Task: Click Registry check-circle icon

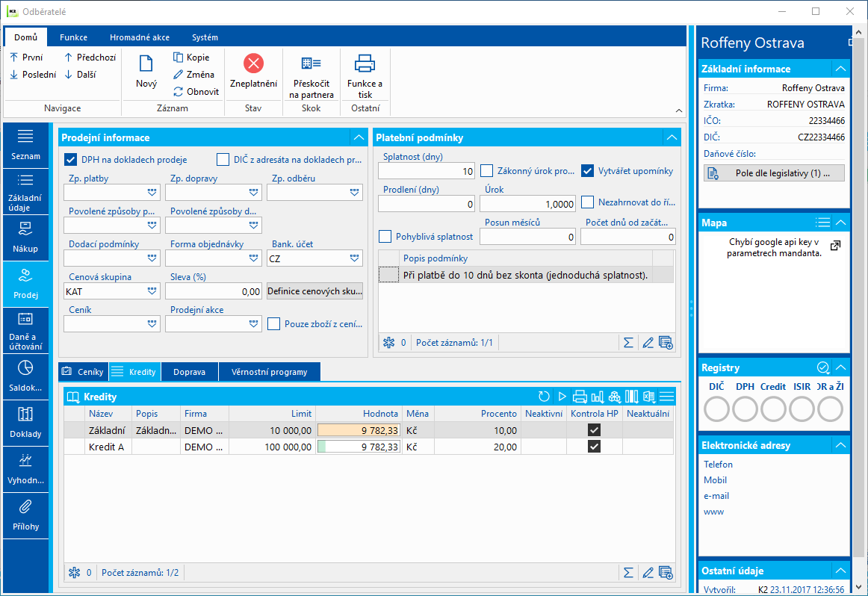Action: coord(823,367)
